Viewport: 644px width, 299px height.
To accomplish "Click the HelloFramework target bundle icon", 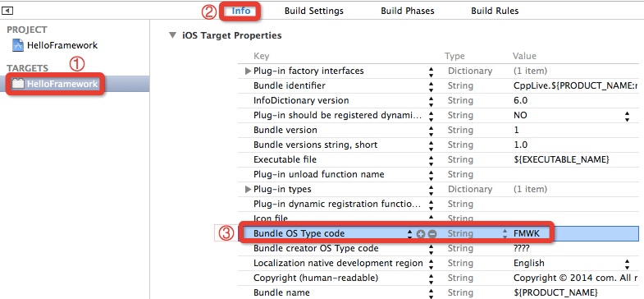I will (18, 84).
